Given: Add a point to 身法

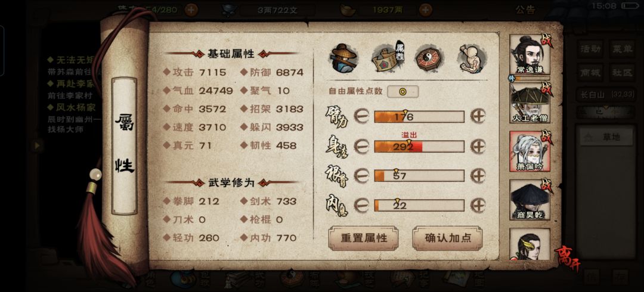Looking at the screenshot, I should pyautogui.click(x=478, y=146).
